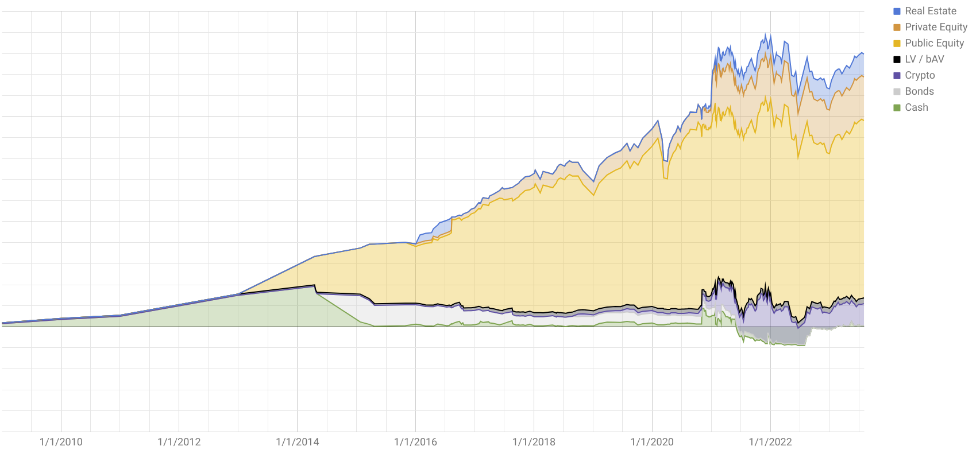The image size is (980, 450).
Task: Select the Bonds legend label
Action: pos(919,91)
